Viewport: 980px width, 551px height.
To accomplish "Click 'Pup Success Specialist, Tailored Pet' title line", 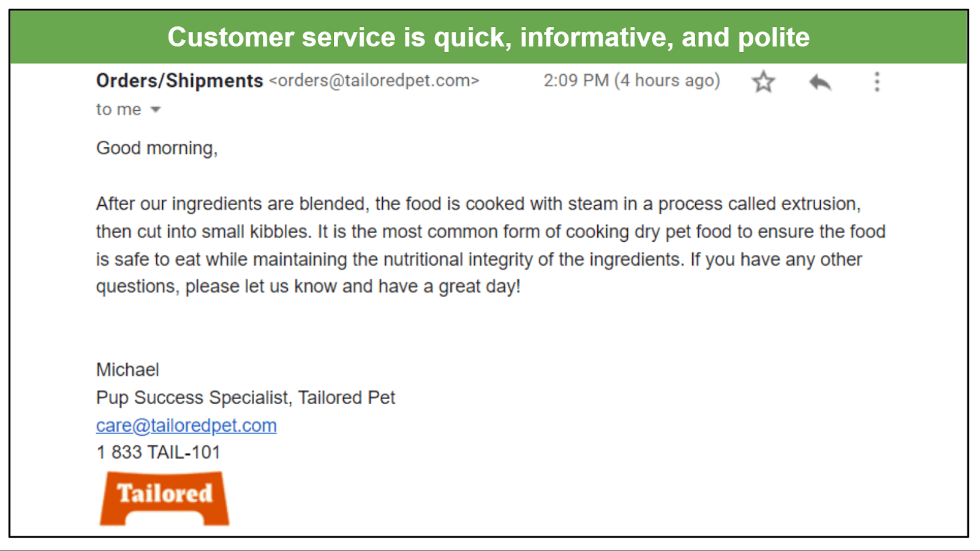I will [x=246, y=397].
